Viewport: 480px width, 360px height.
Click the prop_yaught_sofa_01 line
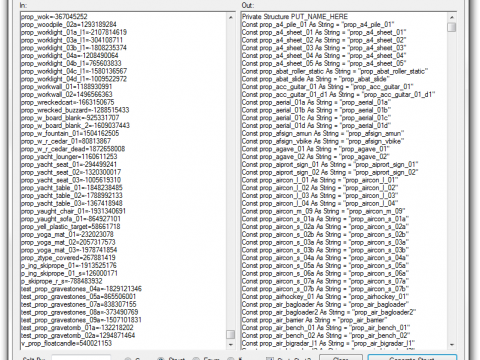click(x=71, y=219)
